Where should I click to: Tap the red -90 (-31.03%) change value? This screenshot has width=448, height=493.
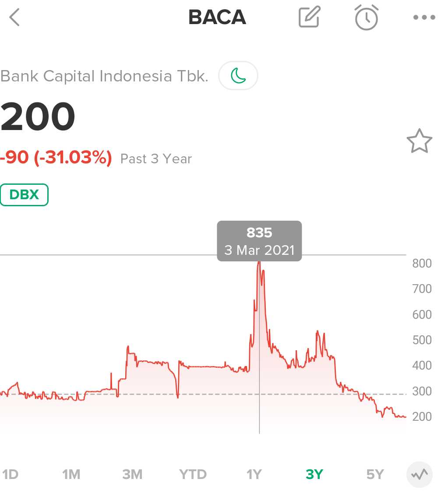pyautogui.click(x=56, y=158)
